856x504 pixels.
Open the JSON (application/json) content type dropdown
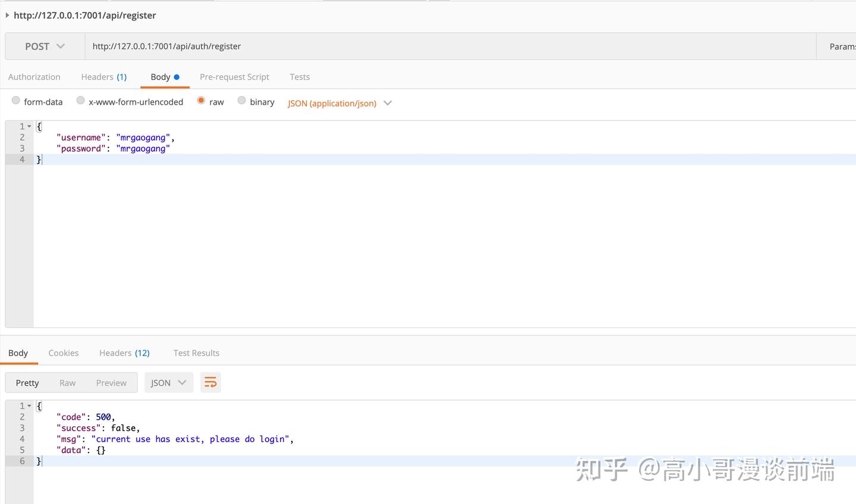point(339,103)
